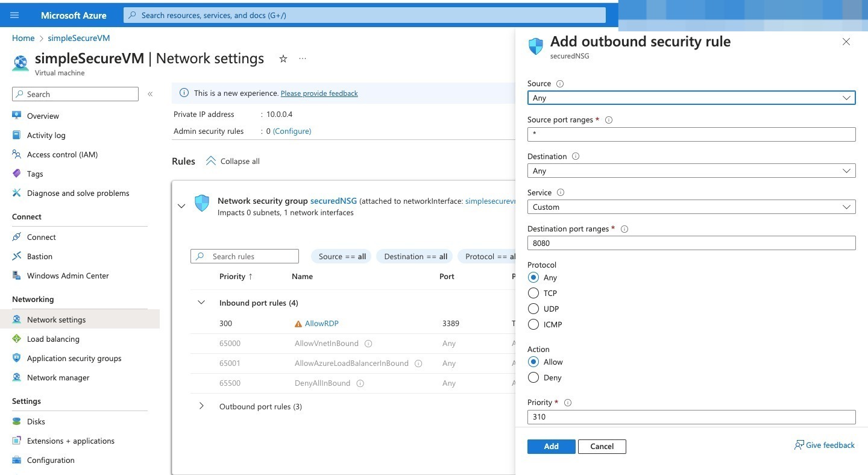Click the Activity log icon
Viewport: 868px width, 475px height.
point(17,135)
